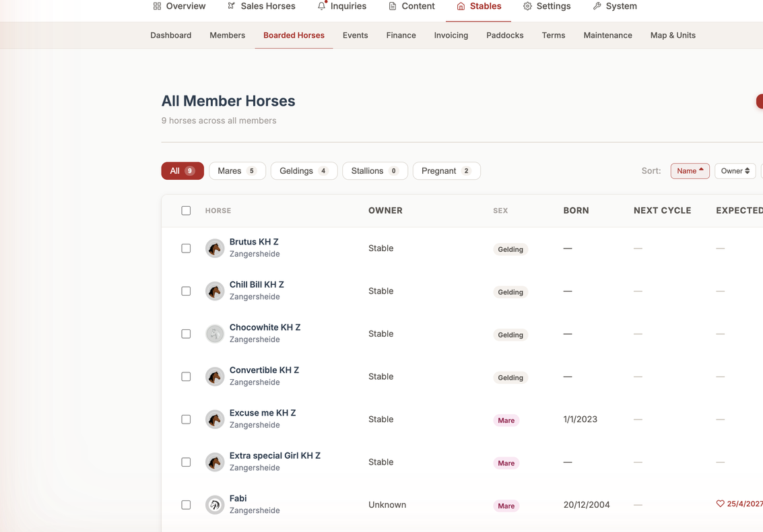Check the Brutus KH Z row checkbox
Screen dimensions: 763x532
click(186, 248)
